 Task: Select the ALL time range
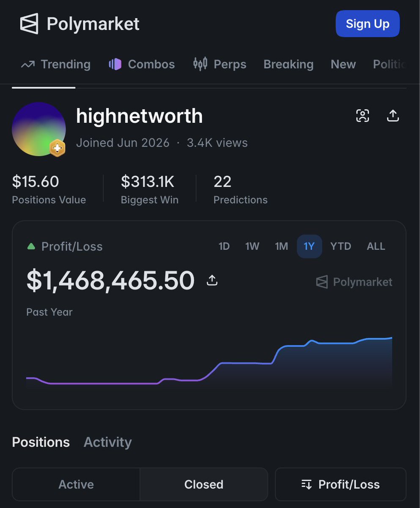pos(376,246)
